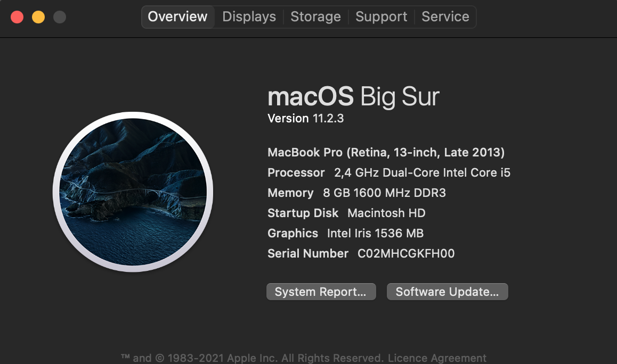Minimize the window with the yellow button

pos(38,17)
